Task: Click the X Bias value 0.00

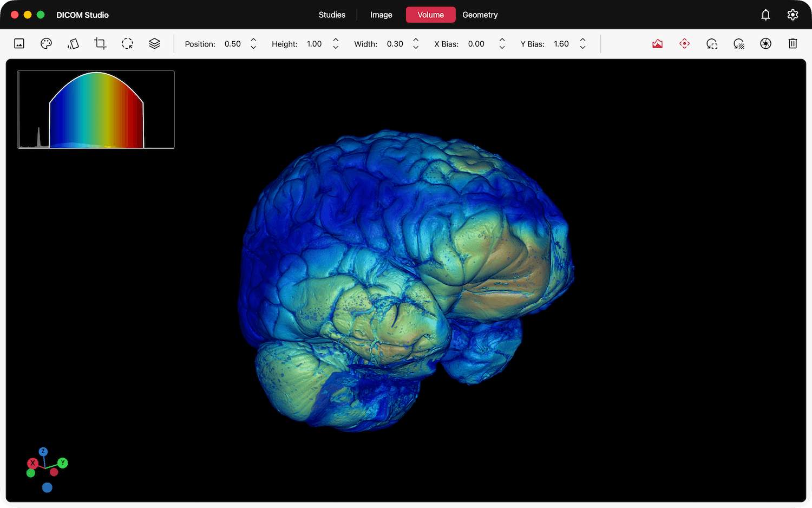Action: point(476,44)
